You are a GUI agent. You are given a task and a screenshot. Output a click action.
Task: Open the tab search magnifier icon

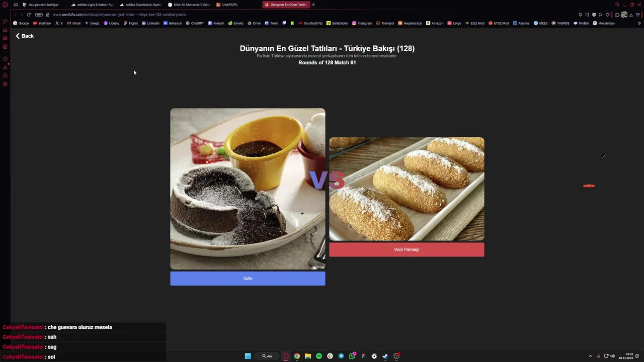617,5
